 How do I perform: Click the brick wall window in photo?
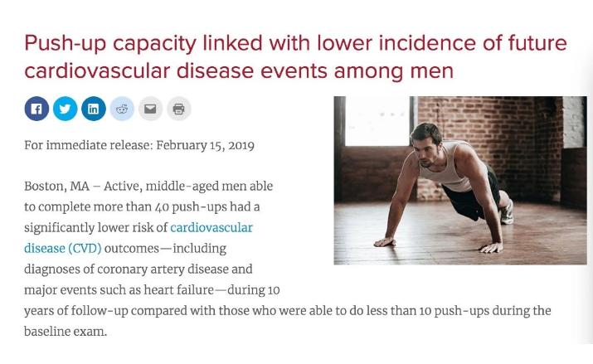(x=375, y=119)
